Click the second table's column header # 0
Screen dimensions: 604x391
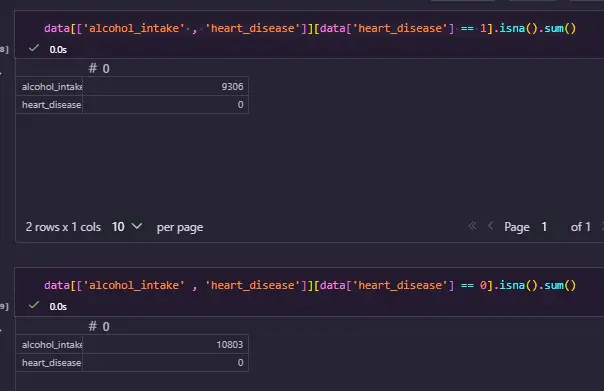99,326
